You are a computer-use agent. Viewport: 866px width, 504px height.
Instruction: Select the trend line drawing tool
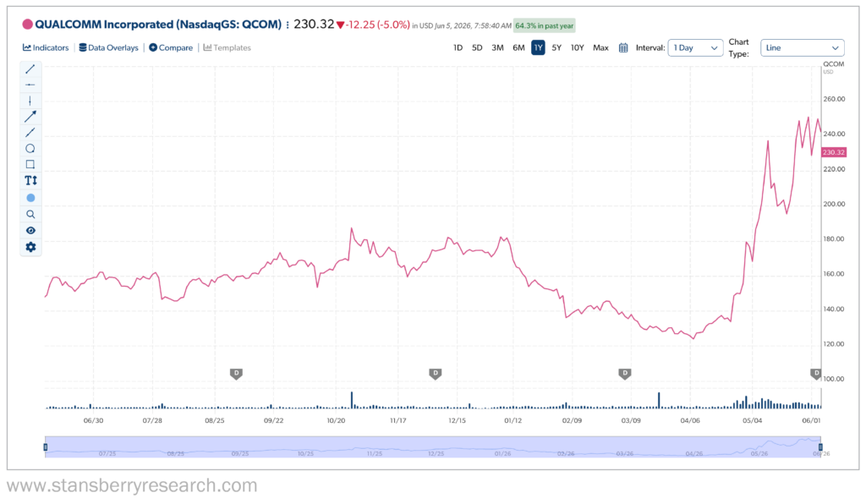[30, 69]
